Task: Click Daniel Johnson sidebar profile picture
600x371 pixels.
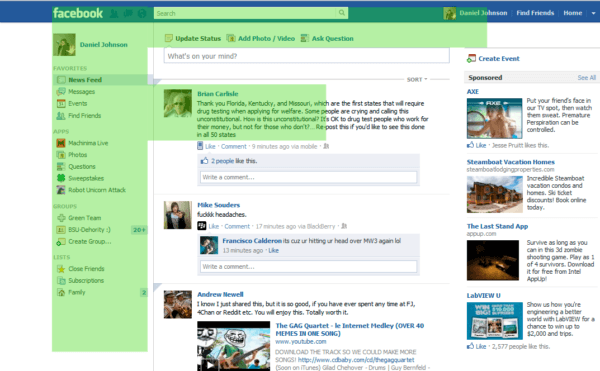Action: [x=64, y=45]
